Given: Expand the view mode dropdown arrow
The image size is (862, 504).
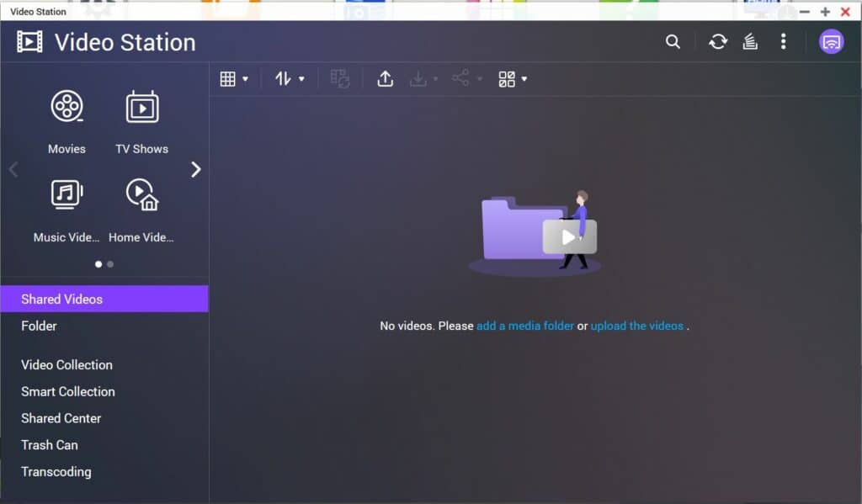Looking at the screenshot, I should pyautogui.click(x=245, y=79).
